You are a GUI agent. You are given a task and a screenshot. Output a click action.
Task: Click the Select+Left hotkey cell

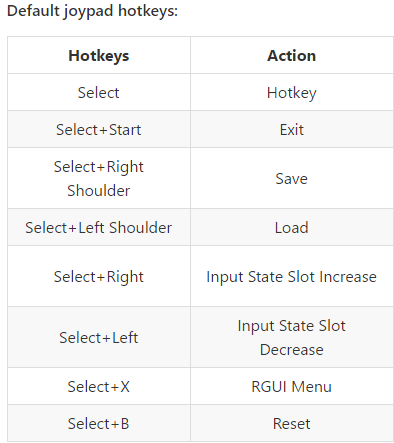pyautogui.click(x=99, y=337)
